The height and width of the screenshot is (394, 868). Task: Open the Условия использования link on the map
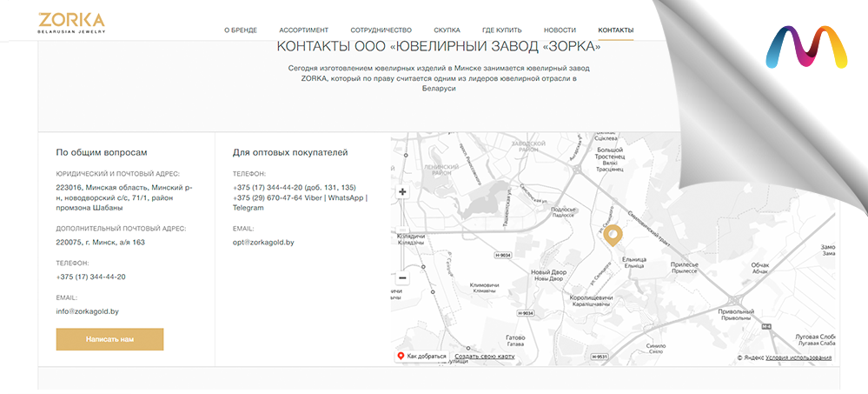pyautogui.click(x=798, y=358)
